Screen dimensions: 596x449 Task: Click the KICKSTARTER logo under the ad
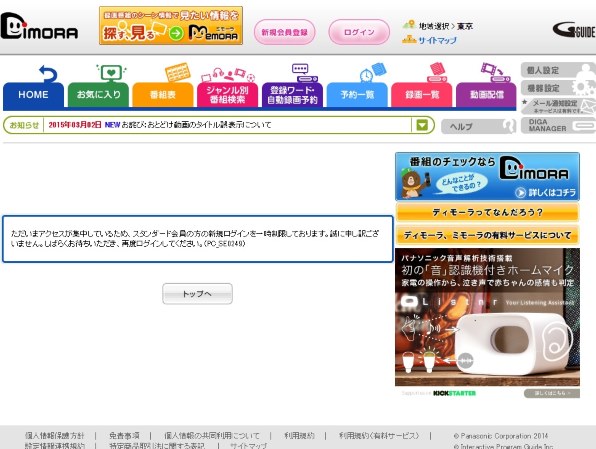pos(454,393)
